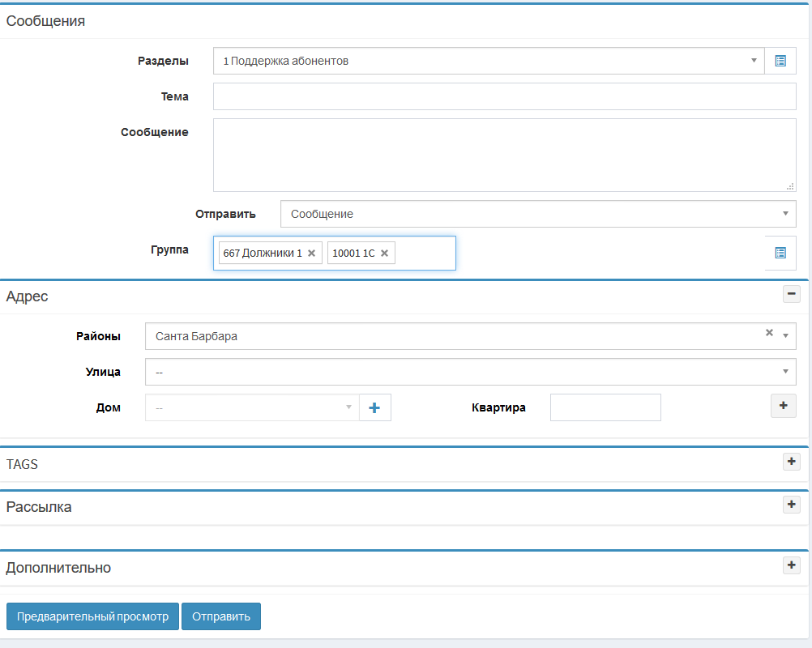
Task: Click plus button right of Квартира field
Action: (x=783, y=406)
